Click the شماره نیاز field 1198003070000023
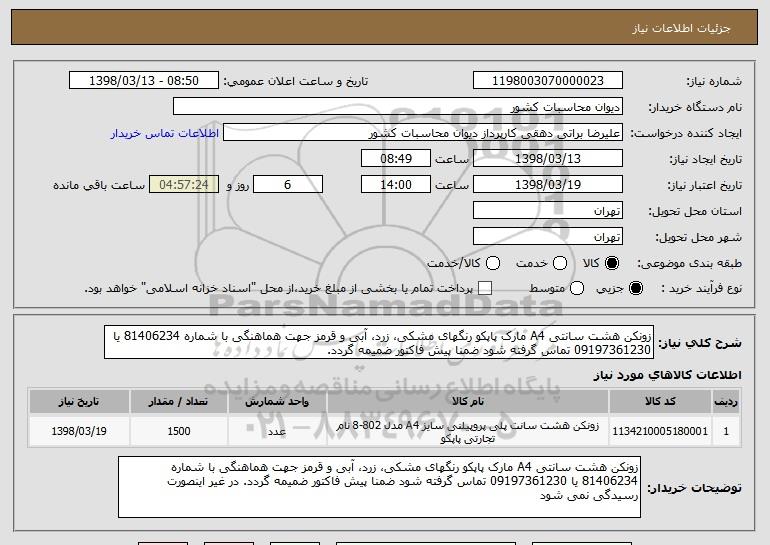Viewport: 770px width, 545px height. click(x=548, y=81)
